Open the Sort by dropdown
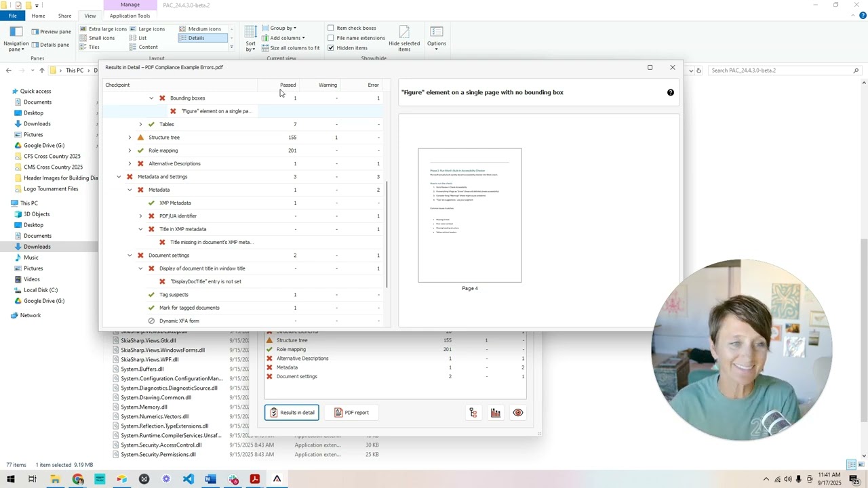The height and width of the screenshot is (488, 868). [251, 39]
